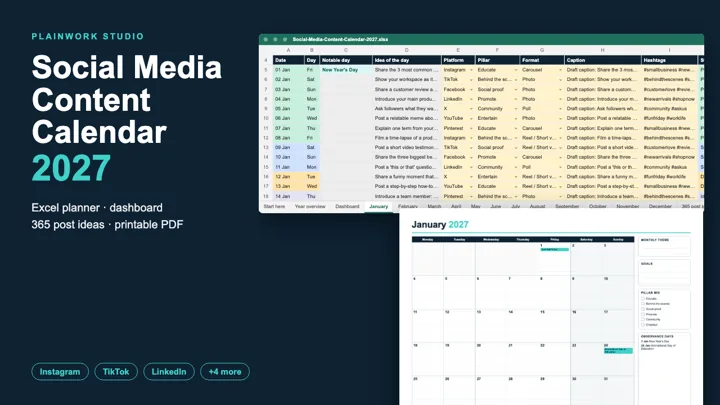Open the February sheet tab
Image resolution: width=720 pixels, height=405 pixels.
[x=408, y=207]
